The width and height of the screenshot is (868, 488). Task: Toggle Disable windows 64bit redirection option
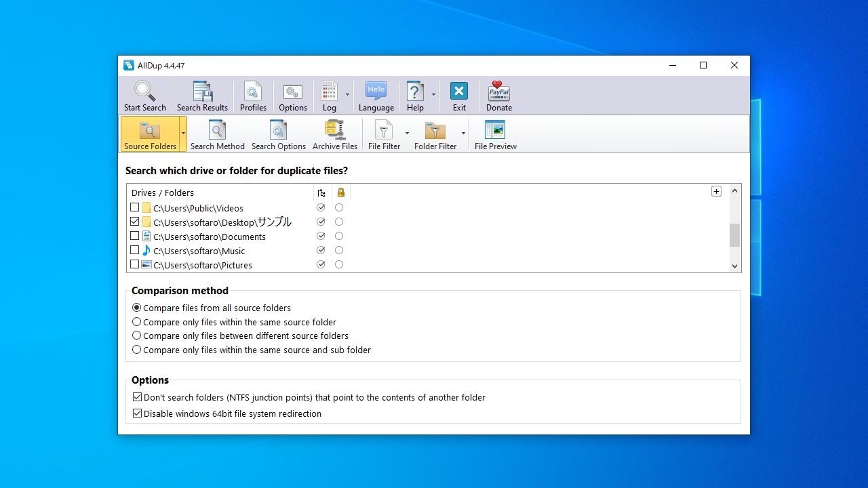click(137, 413)
